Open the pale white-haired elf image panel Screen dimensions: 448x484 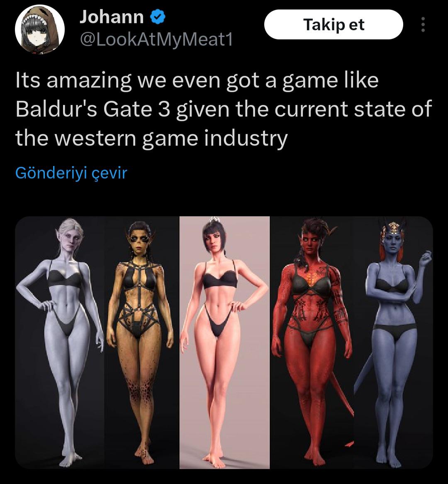(59, 342)
